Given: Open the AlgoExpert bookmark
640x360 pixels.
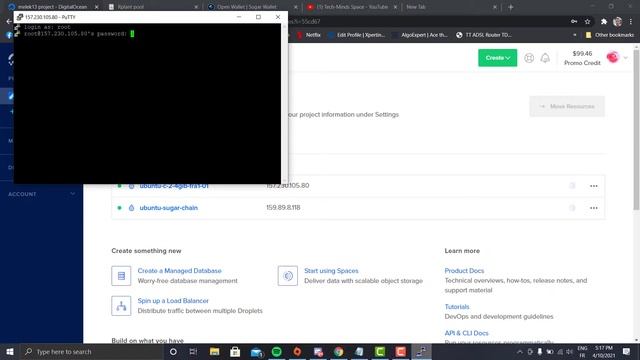Looking at the screenshot, I should [420, 35].
